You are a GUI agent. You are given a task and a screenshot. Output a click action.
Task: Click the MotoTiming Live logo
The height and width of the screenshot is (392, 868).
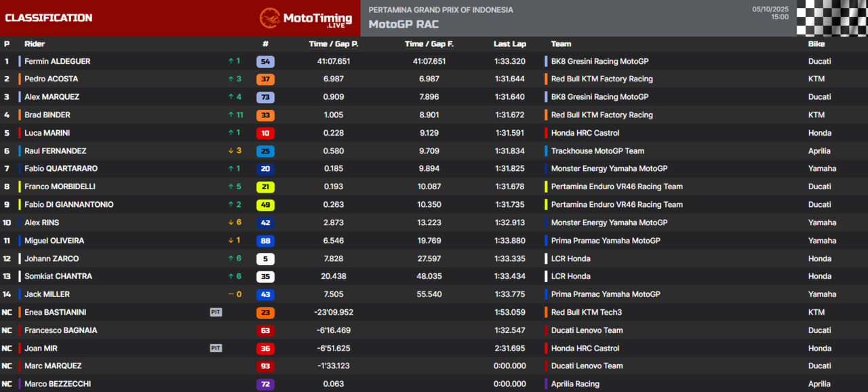coord(306,18)
